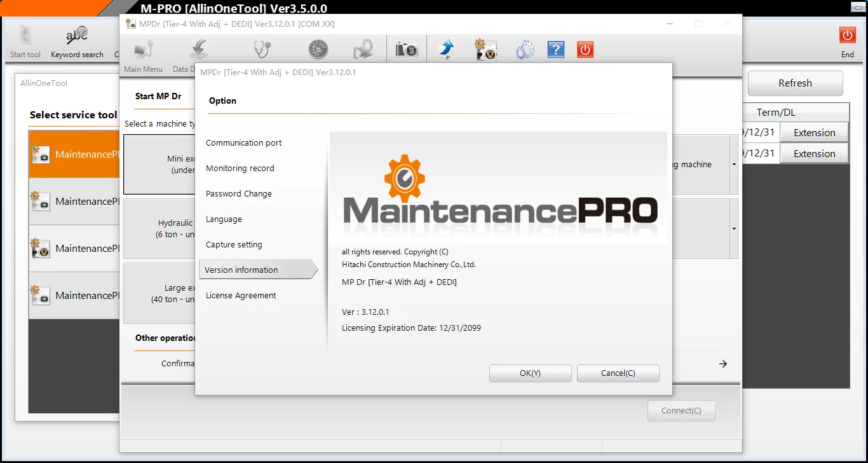Click the 'Start MP Dr' heading
The image size is (868, 463).
point(158,97)
